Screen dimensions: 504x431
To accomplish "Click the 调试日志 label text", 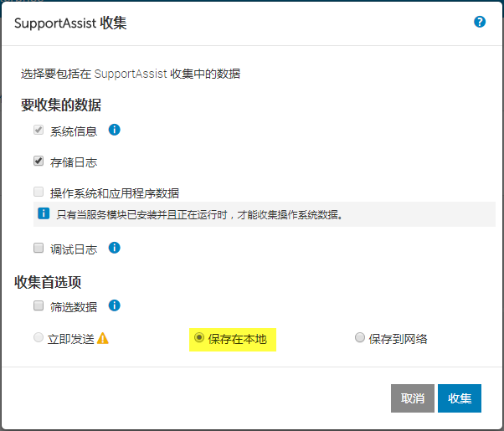I will tap(74, 249).
